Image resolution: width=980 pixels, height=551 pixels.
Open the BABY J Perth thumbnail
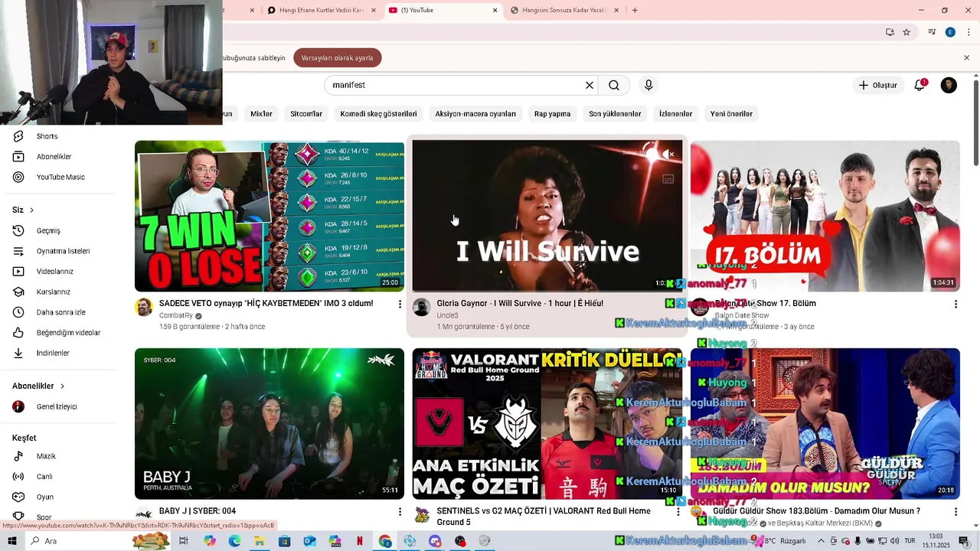[269, 423]
